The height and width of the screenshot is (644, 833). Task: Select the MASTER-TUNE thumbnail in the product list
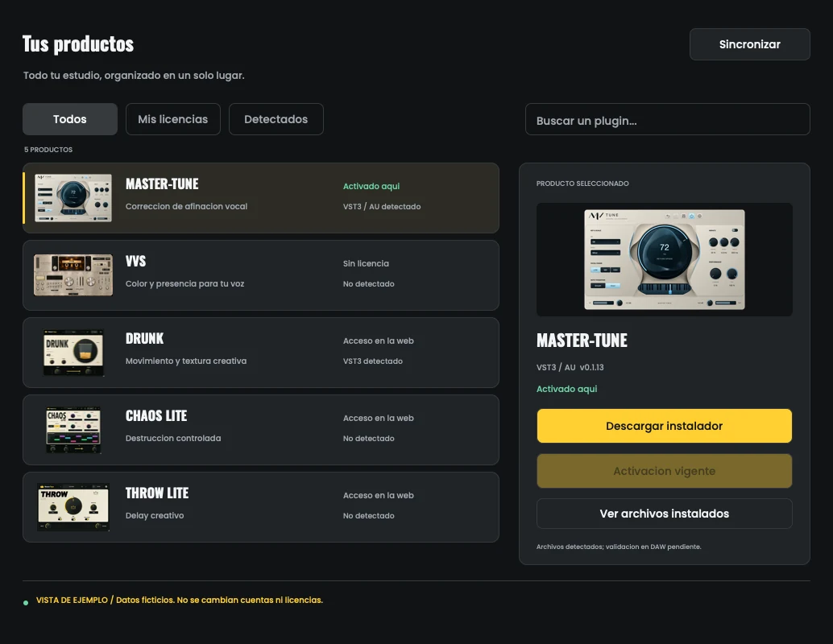click(73, 198)
